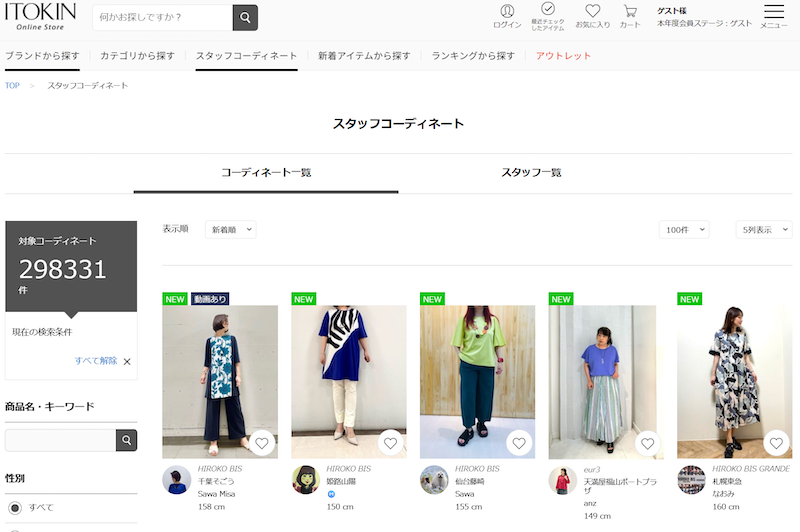Viewport: 800px width, 532px height.
Task: Open カテゴリから探す navigation menu
Action: pos(137,56)
